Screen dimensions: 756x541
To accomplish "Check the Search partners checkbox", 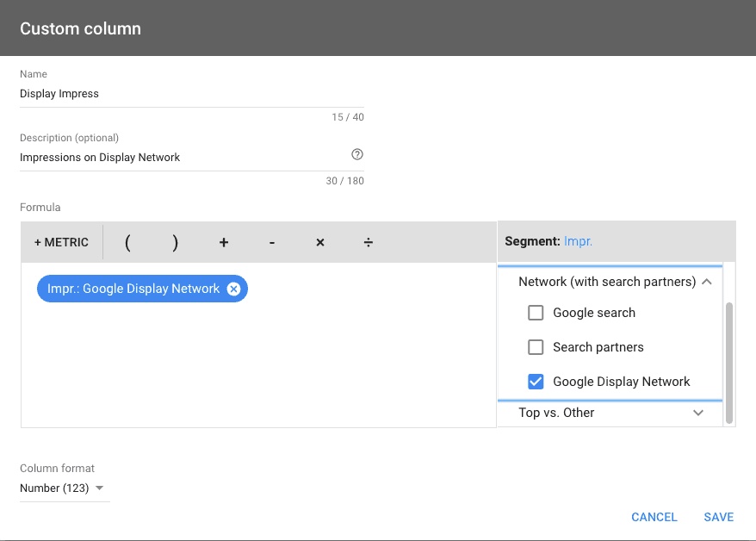I will tap(536, 347).
